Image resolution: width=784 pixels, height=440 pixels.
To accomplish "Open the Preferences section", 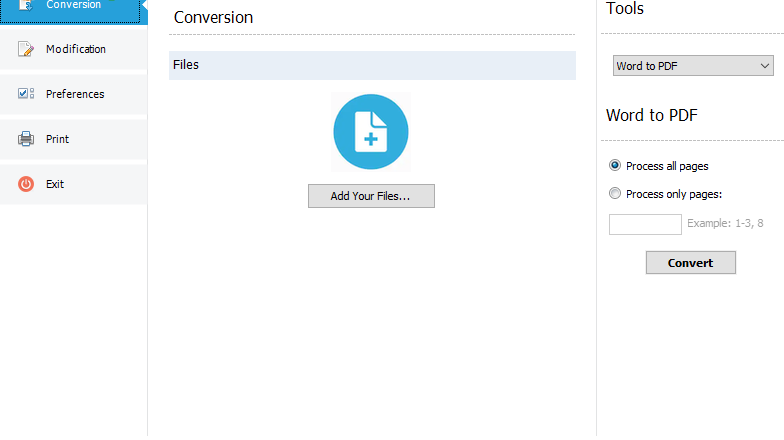I will click(x=74, y=94).
